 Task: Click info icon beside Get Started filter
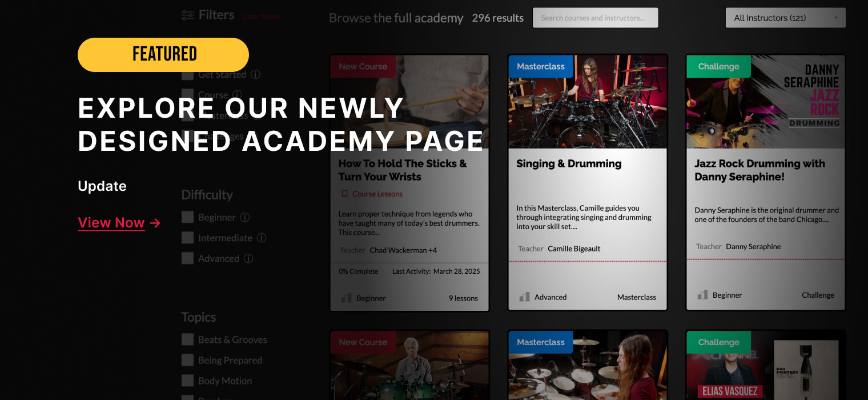click(x=255, y=74)
